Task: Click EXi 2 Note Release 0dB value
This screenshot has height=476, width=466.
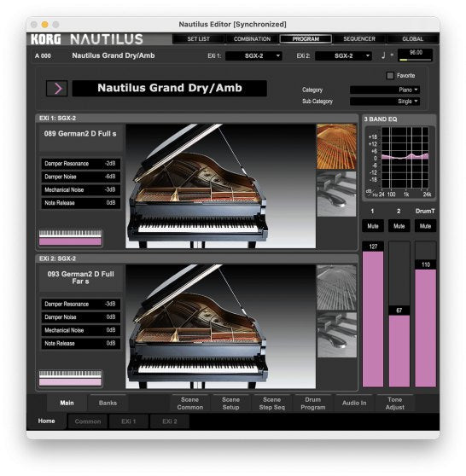Action: tap(80, 343)
